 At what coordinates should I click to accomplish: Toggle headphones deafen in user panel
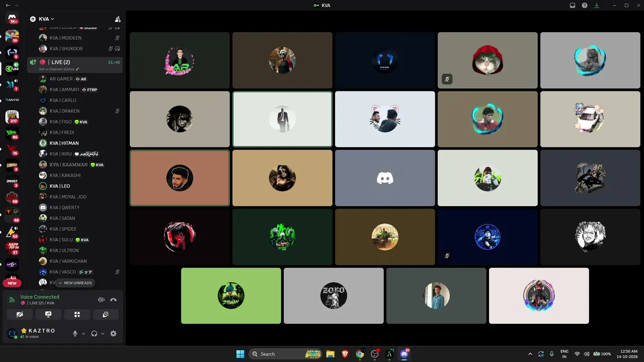pos(94,333)
